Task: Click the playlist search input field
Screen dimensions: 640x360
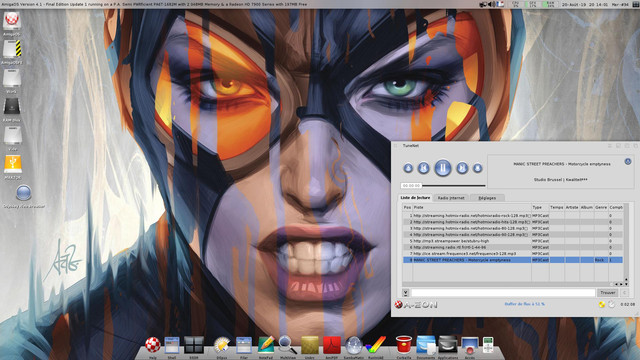Action: [503, 293]
